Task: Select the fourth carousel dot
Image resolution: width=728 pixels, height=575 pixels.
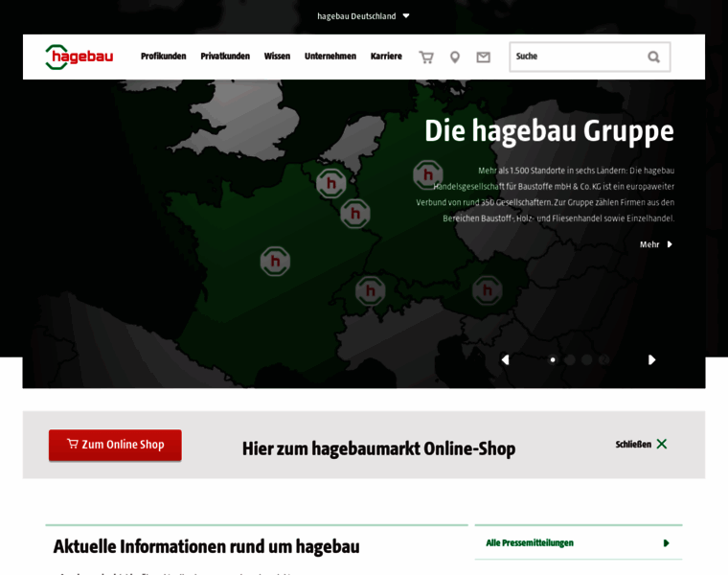Action: click(x=603, y=359)
